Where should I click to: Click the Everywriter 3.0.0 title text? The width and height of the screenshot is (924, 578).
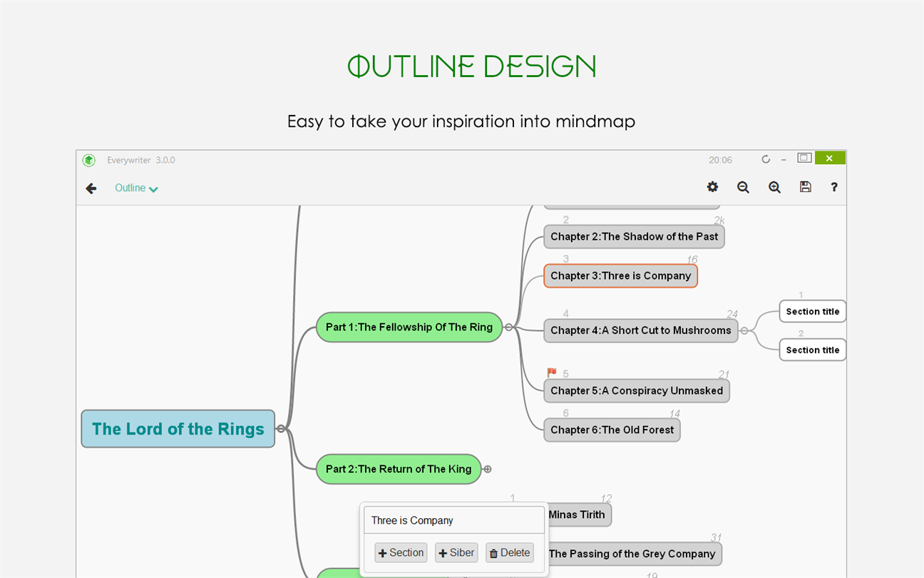(x=141, y=160)
